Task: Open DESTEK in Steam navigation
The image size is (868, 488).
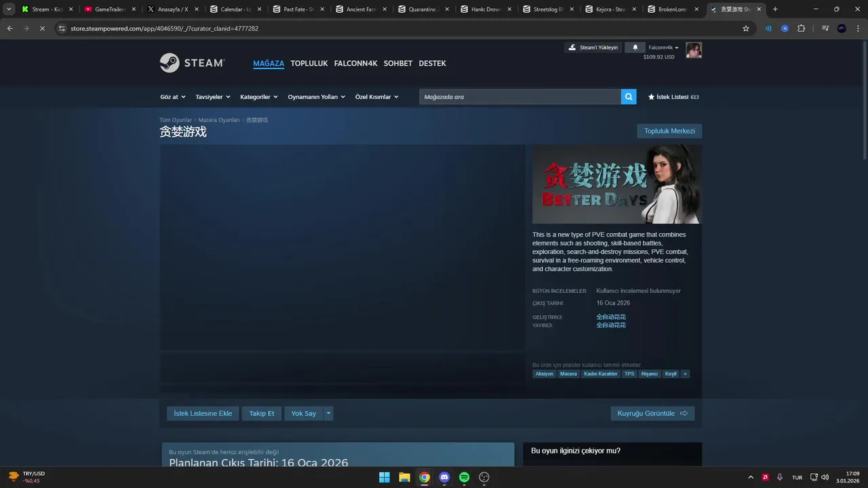Action: tap(433, 63)
